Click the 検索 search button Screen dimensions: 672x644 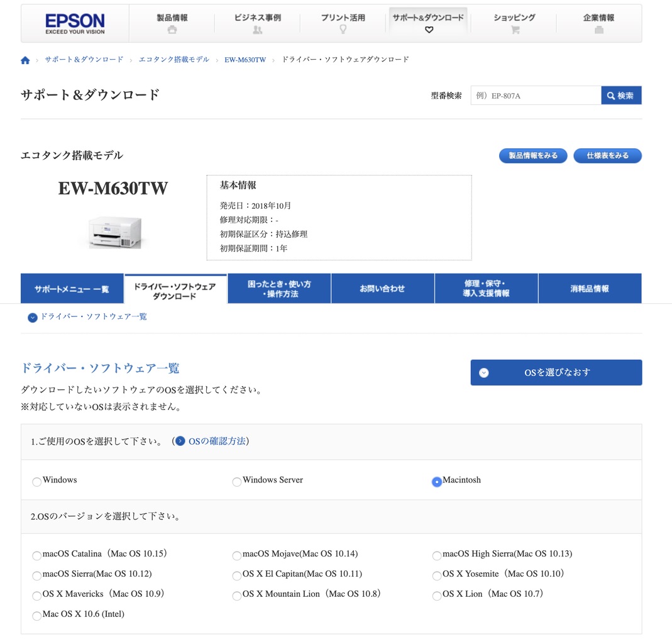click(621, 95)
